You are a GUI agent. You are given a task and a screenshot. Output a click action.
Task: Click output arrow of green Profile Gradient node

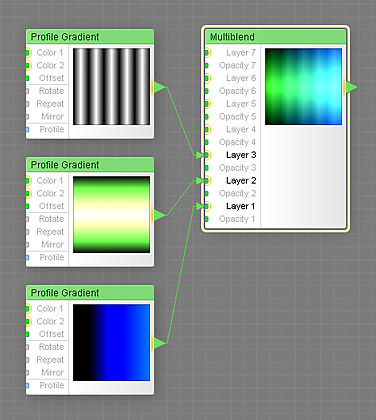159,215
